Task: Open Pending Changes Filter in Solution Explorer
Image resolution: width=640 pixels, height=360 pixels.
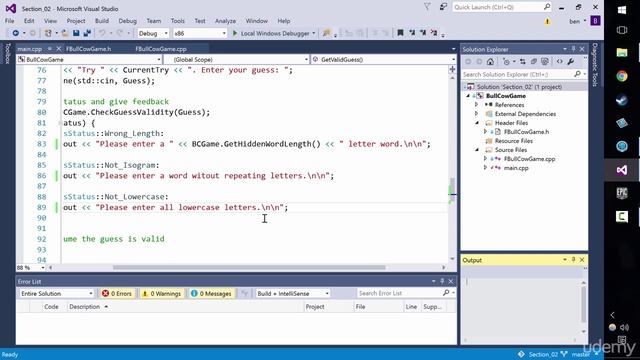Action: (x=506, y=62)
